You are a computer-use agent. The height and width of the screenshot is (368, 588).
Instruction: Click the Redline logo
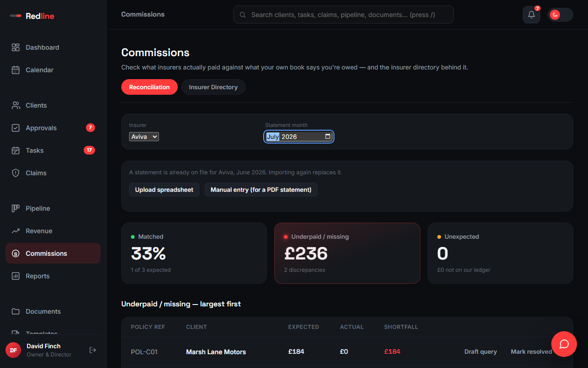coord(32,16)
